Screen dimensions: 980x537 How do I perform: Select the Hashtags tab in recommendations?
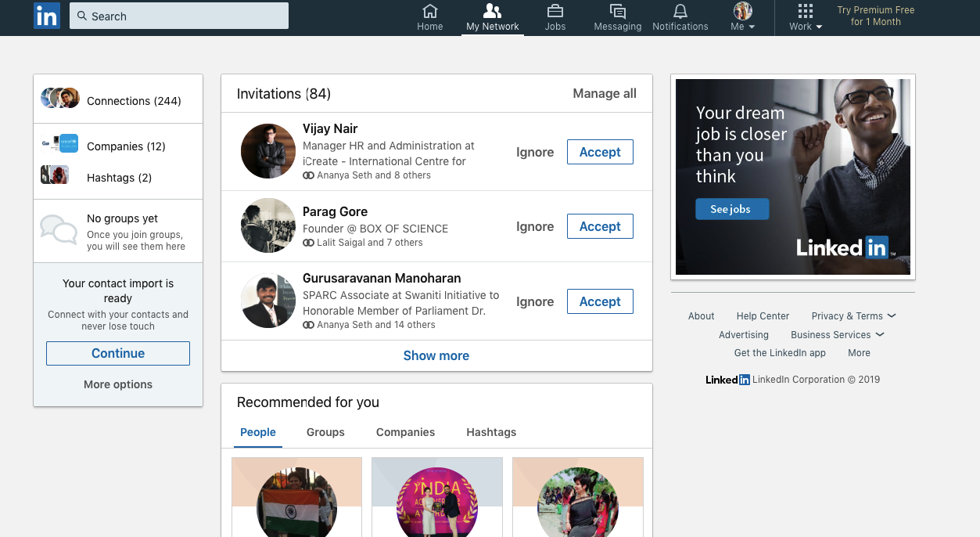(491, 432)
